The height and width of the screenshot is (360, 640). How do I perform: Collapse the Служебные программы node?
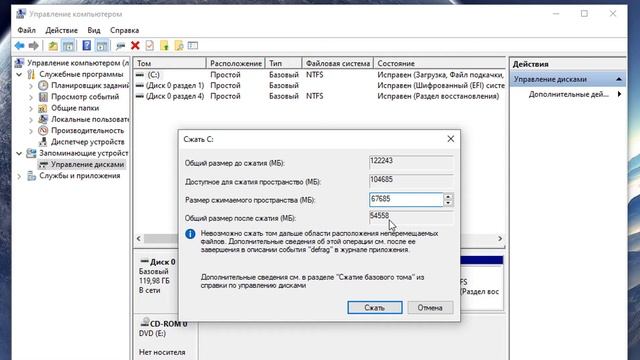[x=19, y=74]
